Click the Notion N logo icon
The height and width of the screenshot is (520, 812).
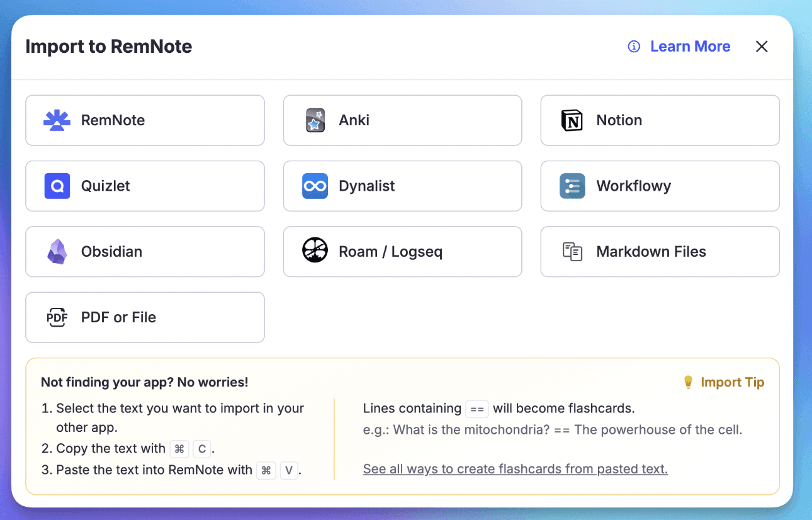pyautogui.click(x=572, y=120)
